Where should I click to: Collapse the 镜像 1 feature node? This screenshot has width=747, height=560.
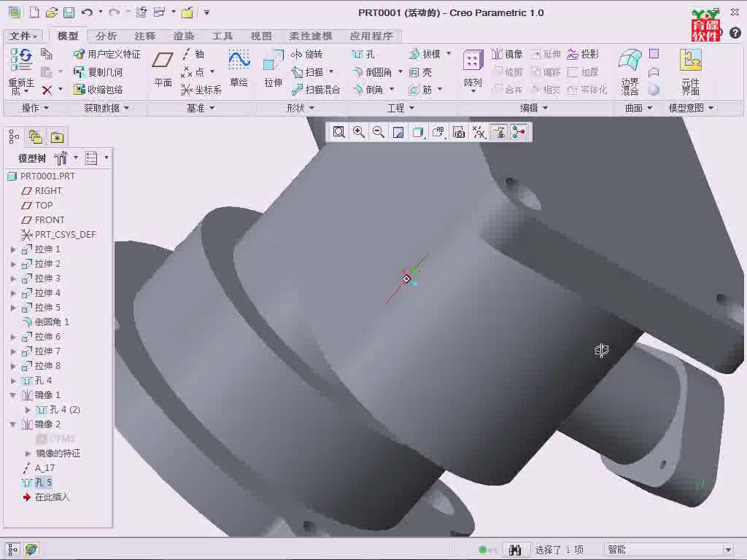coord(13,395)
